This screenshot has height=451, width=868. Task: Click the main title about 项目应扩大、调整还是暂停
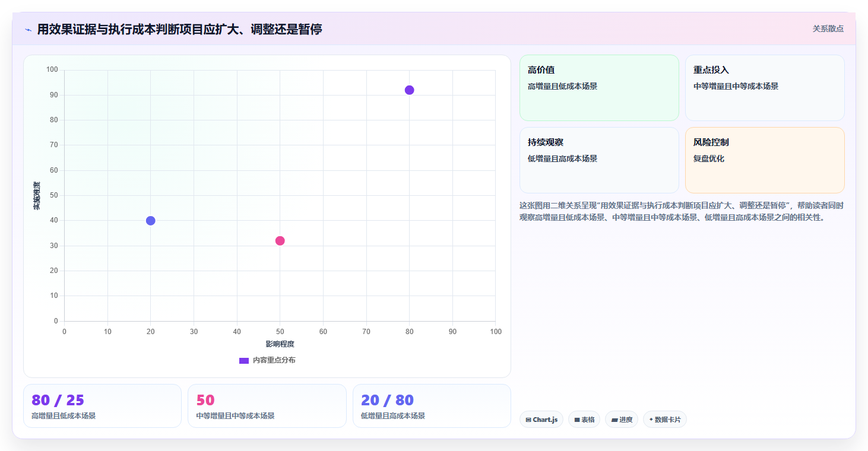pyautogui.click(x=179, y=29)
